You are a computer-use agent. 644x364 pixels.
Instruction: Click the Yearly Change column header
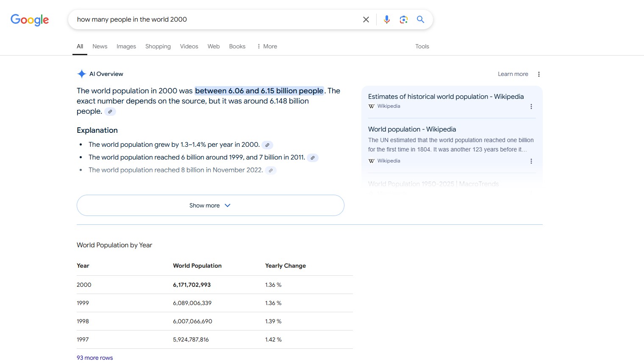[x=286, y=266]
